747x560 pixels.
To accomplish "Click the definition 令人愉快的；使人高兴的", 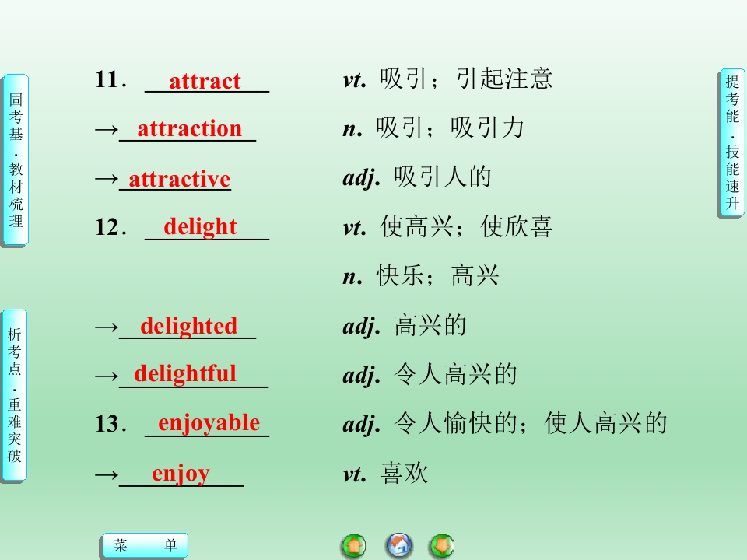I will click(x=530, y=423).
